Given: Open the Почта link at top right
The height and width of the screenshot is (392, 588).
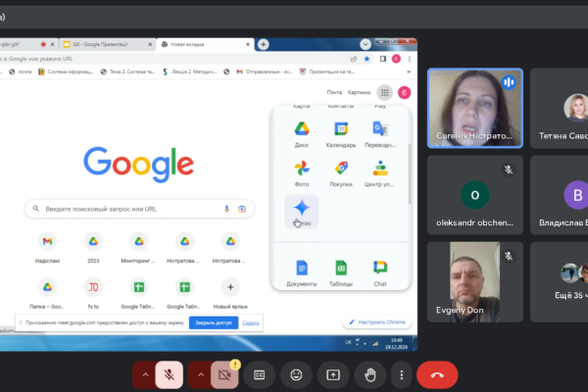Looking at the screenshot, I should tap(334, 92).
